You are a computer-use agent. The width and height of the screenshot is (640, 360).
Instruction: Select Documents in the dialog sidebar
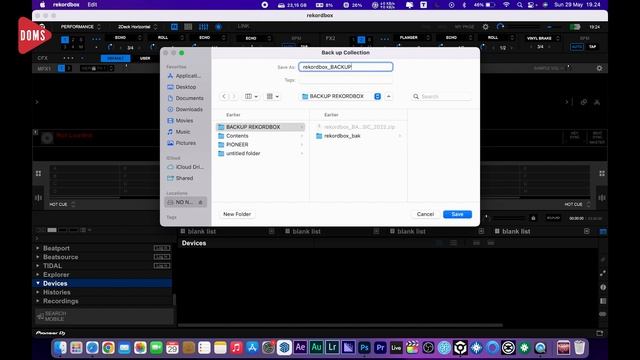(x=185, y=98)
